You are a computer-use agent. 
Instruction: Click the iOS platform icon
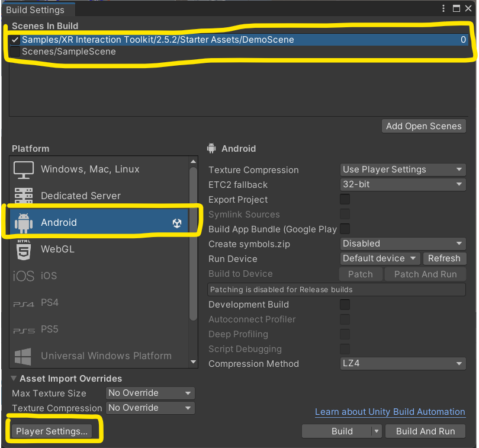24,276
